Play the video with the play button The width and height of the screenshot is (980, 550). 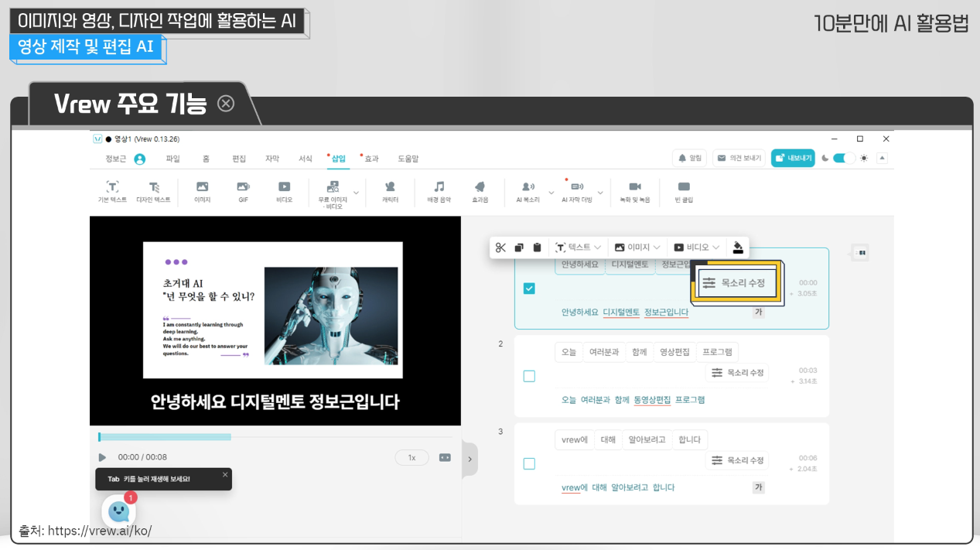[102, 457]
